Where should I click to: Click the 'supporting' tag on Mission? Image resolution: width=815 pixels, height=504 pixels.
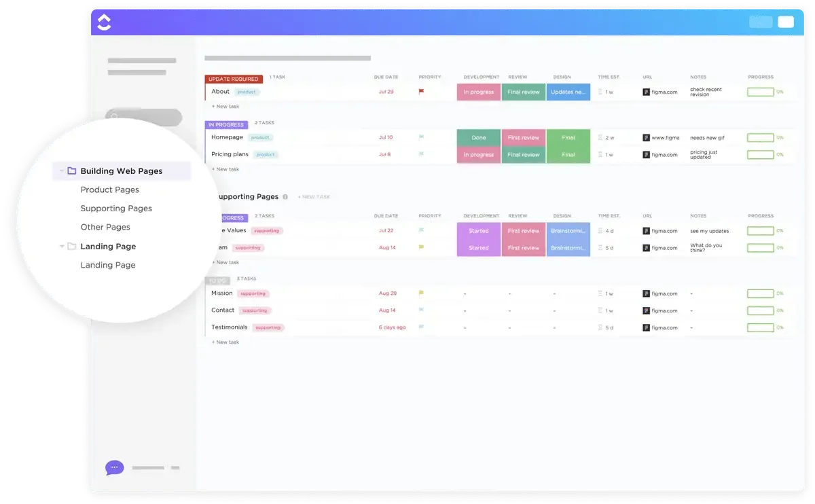point(253,293)
